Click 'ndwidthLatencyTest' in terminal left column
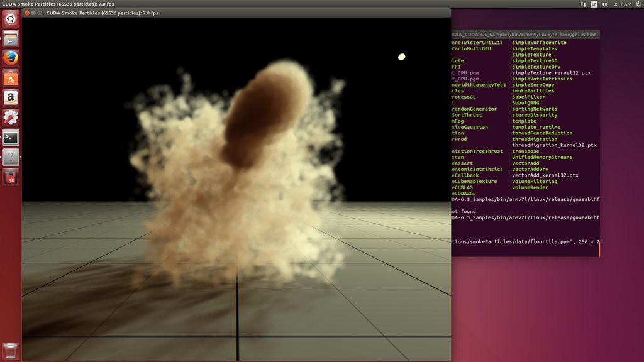The height and width of the screenshot is (362, 644). tap(479, 85)
